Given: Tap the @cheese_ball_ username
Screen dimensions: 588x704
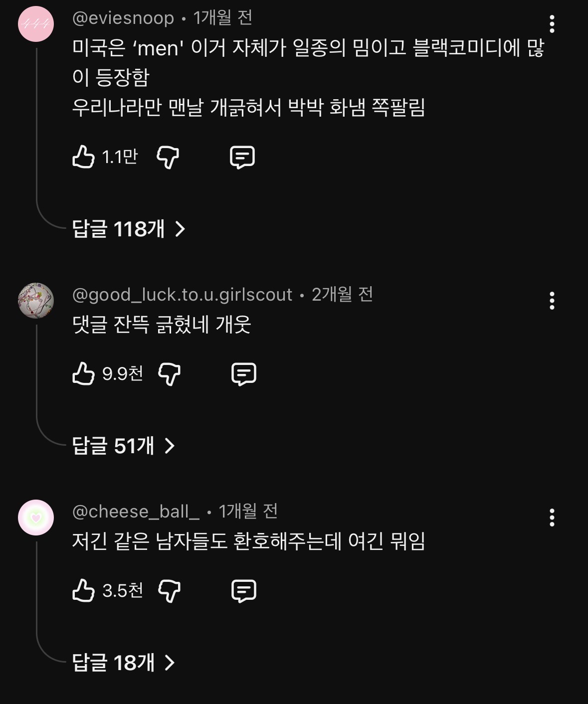Looking at the screenshot, I should click(136, 511).
